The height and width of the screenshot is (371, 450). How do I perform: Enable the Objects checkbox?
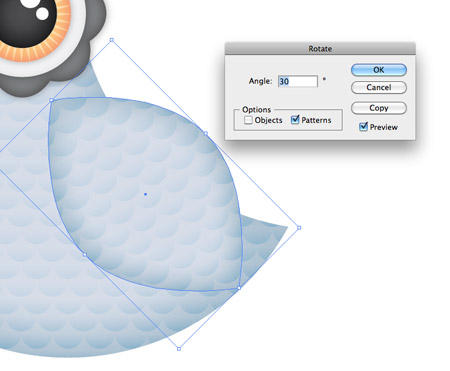point(248,120)
